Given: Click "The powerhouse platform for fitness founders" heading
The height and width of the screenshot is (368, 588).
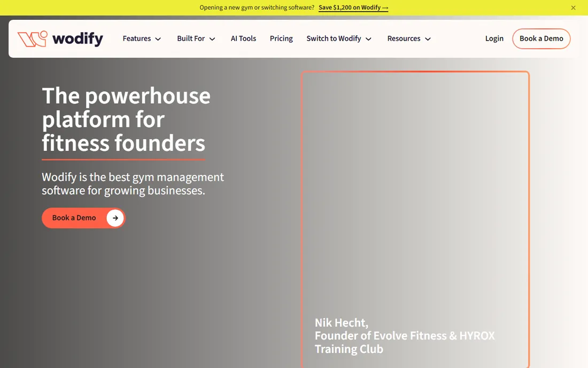Looking at the screenshot, I should tap(126, 119).
